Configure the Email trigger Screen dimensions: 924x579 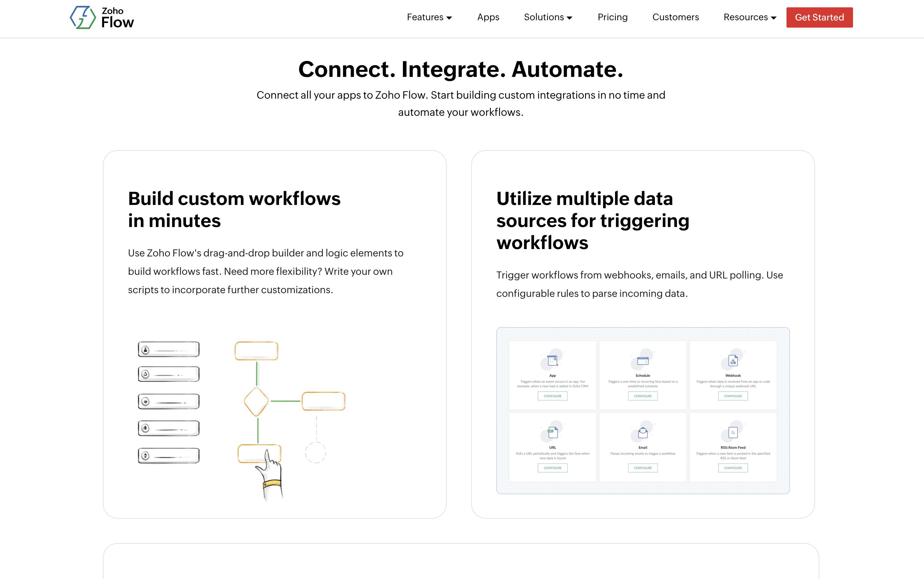(643, 468)
